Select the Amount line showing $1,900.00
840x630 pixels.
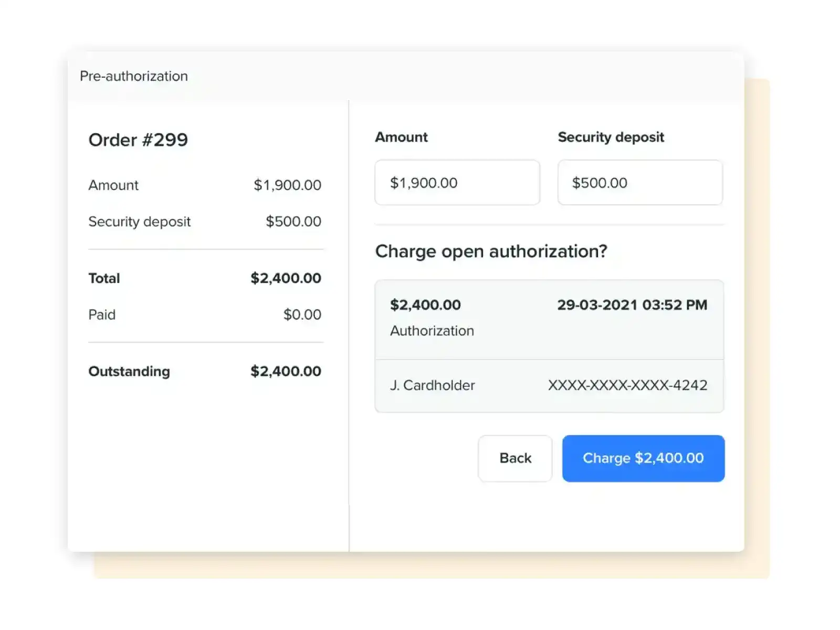point(204,185)
